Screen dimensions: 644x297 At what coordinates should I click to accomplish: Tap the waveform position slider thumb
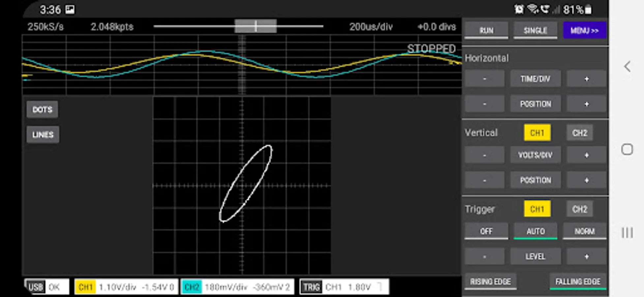point(256,26)
